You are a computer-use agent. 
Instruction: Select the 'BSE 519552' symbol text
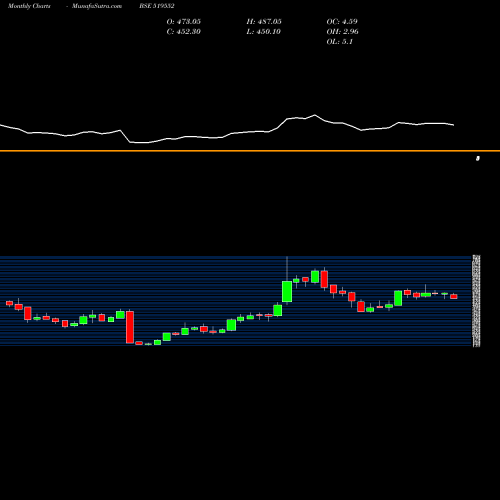(x=157, y=6)
